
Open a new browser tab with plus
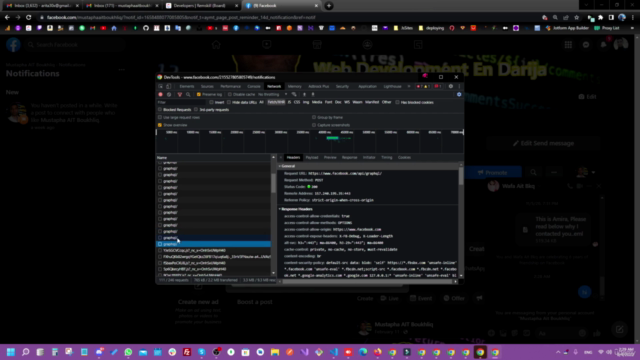(x=329, y=6)
